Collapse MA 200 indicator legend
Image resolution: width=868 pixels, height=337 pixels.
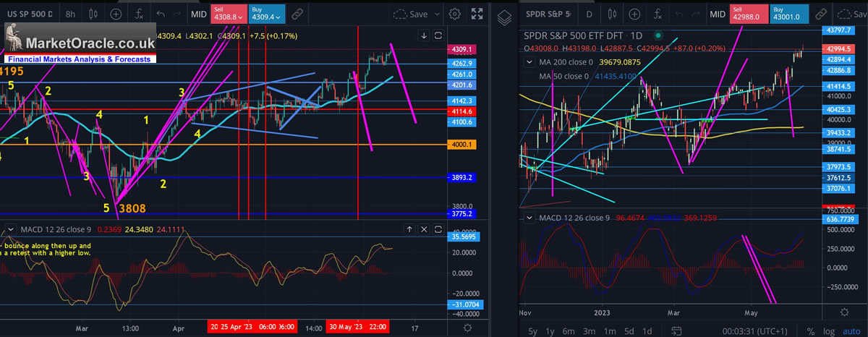click(528, 62)
